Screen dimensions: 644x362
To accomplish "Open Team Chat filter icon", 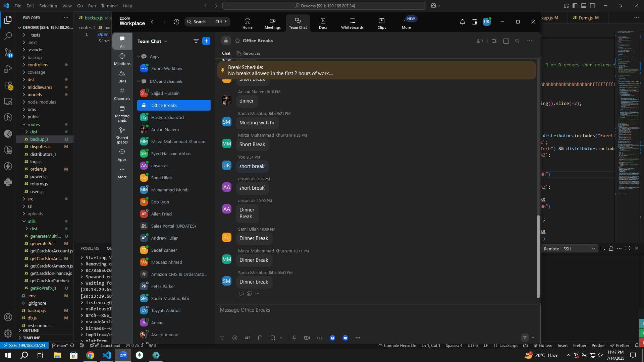I will point(196,41).
